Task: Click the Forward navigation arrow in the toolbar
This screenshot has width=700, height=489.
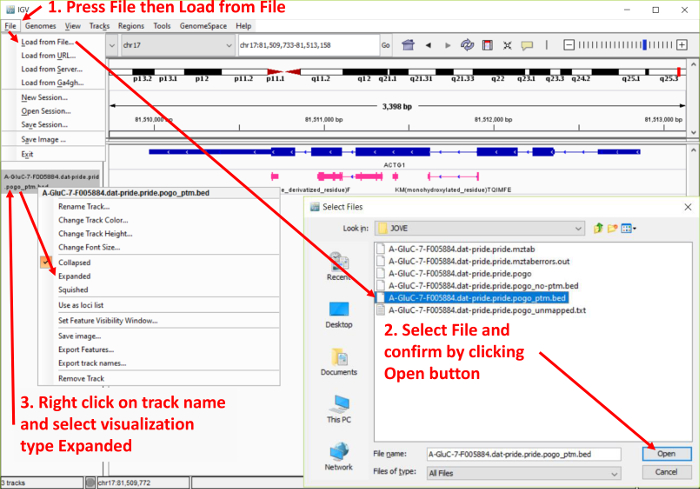Action: 447,45
